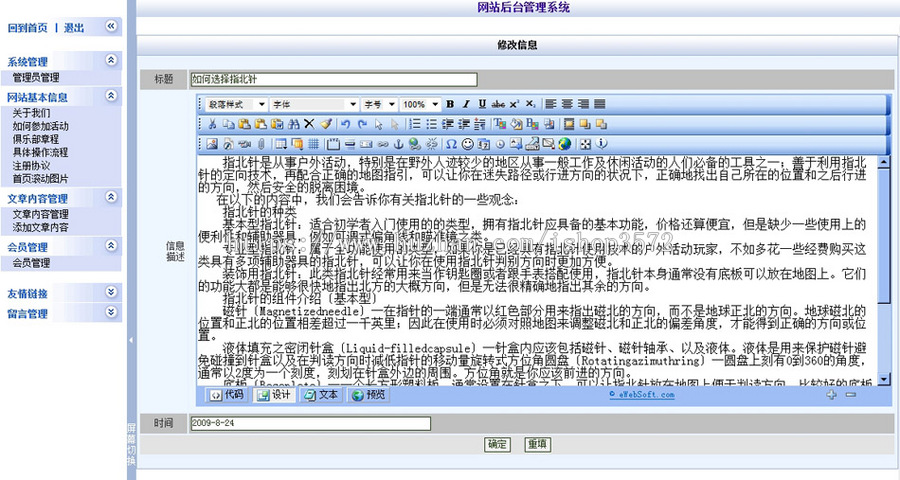Apply strikethrough formatting
The width and height of the screenshot is (900, 480).
click(x=498, y=104)
